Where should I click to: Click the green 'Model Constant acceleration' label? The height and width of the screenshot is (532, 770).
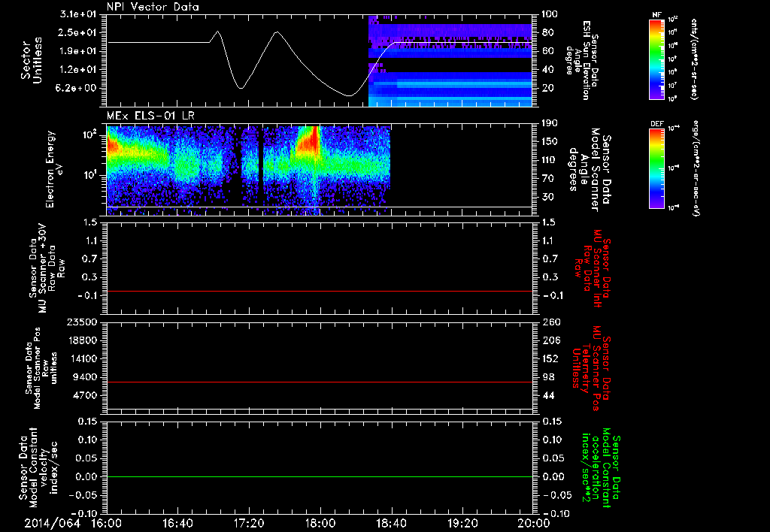tap(602, 469)
